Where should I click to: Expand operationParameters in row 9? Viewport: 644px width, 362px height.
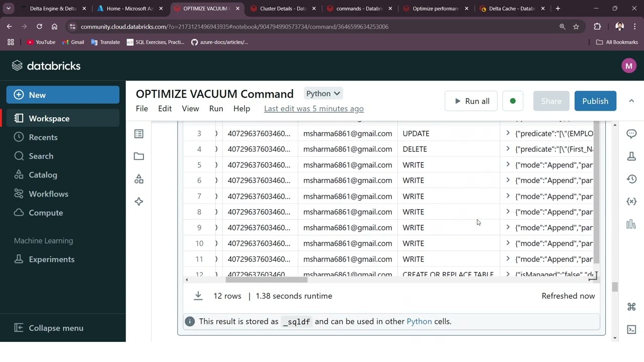[508, 227]
